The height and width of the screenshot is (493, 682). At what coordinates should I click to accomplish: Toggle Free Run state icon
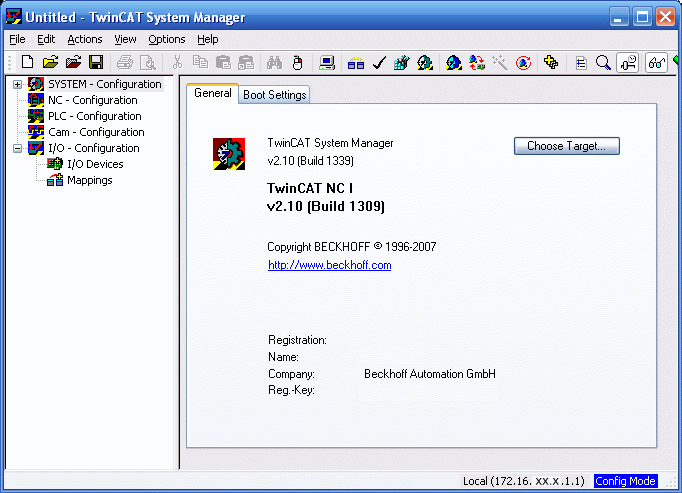[523, 64]
